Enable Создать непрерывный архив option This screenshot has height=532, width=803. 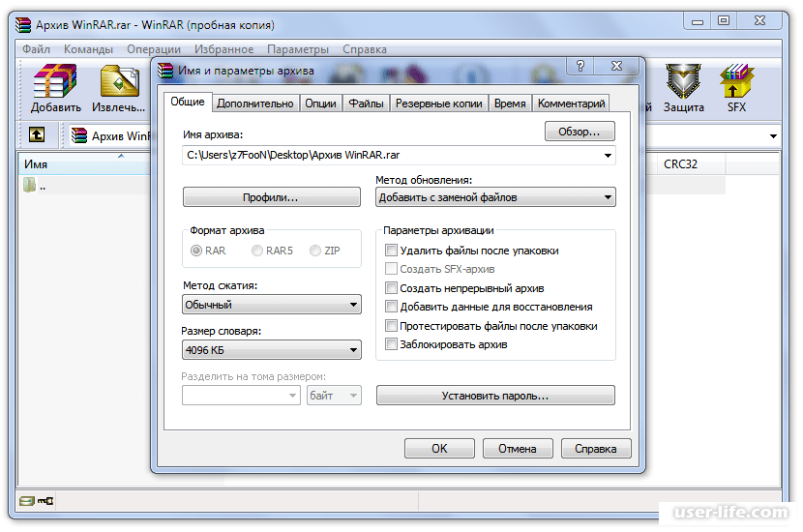coord(391,287)
